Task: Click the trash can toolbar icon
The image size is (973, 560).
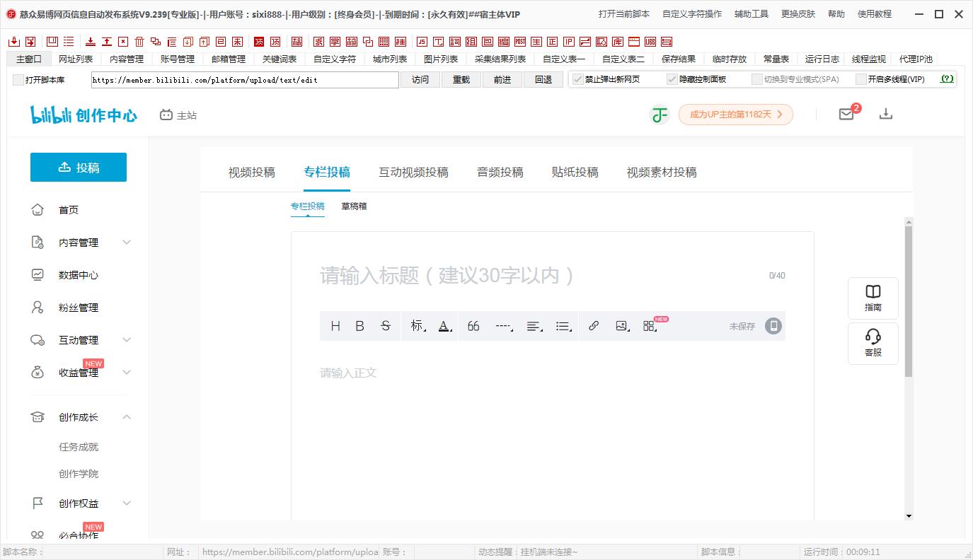Action: (x=139, y=42)
